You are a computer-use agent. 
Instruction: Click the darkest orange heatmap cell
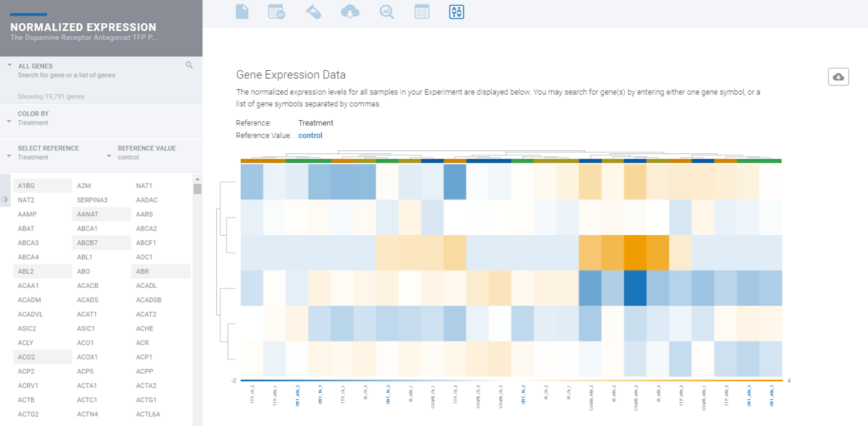click(x=636, y=252)
